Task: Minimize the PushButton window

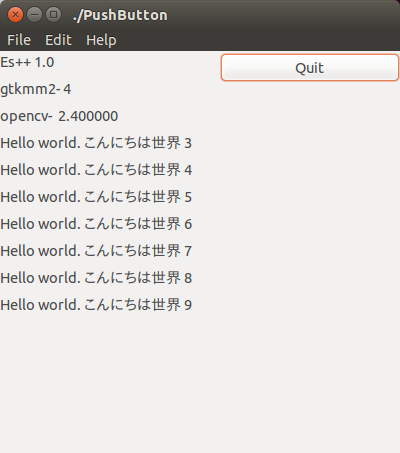Action: [x=34, y=15]
